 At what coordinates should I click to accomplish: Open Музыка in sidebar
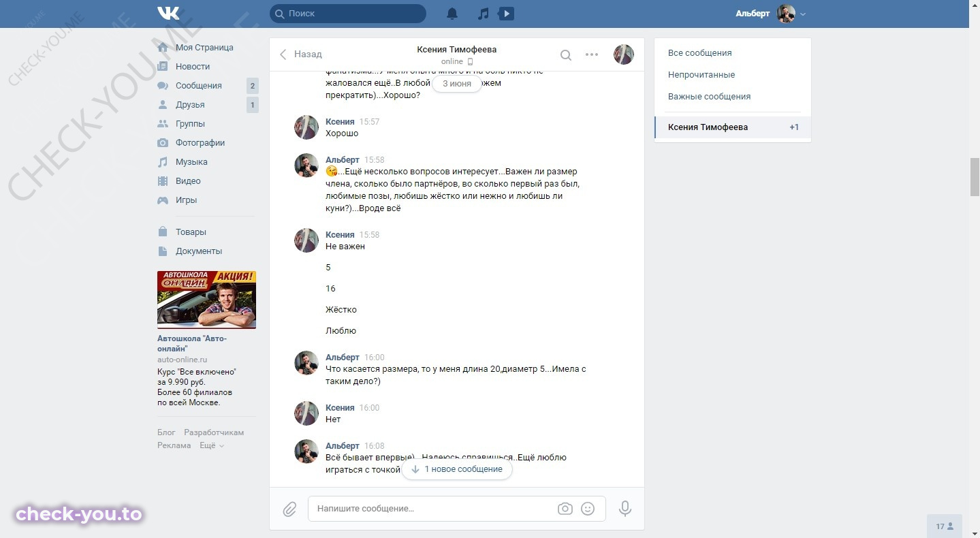click(x=191, y=162)
